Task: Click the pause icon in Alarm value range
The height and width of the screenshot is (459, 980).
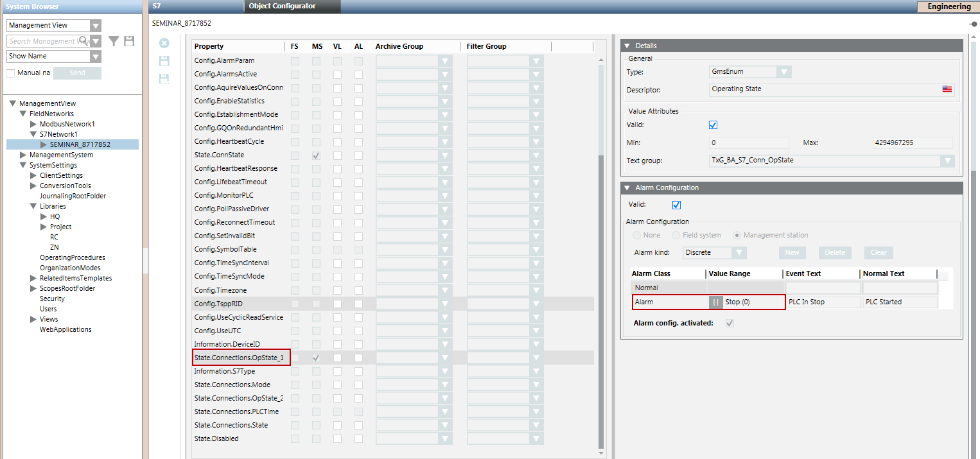Action: pyautogui.click(x=715, y=302)
